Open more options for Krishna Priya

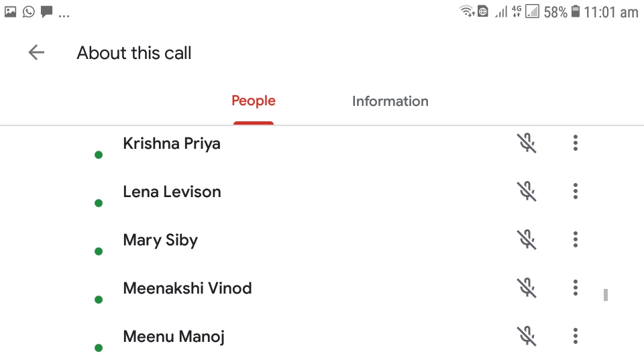[575, 143]
